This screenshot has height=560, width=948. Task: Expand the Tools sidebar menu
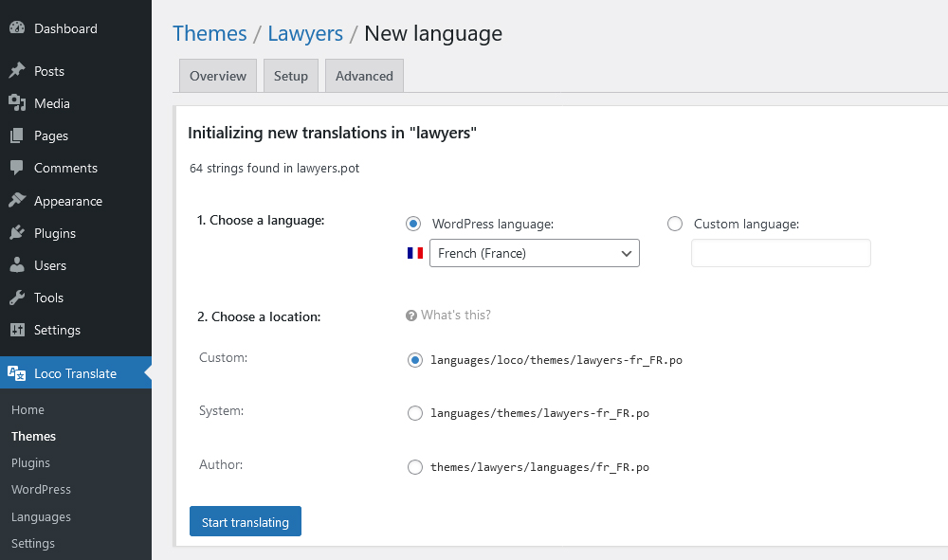click(19, 298)
